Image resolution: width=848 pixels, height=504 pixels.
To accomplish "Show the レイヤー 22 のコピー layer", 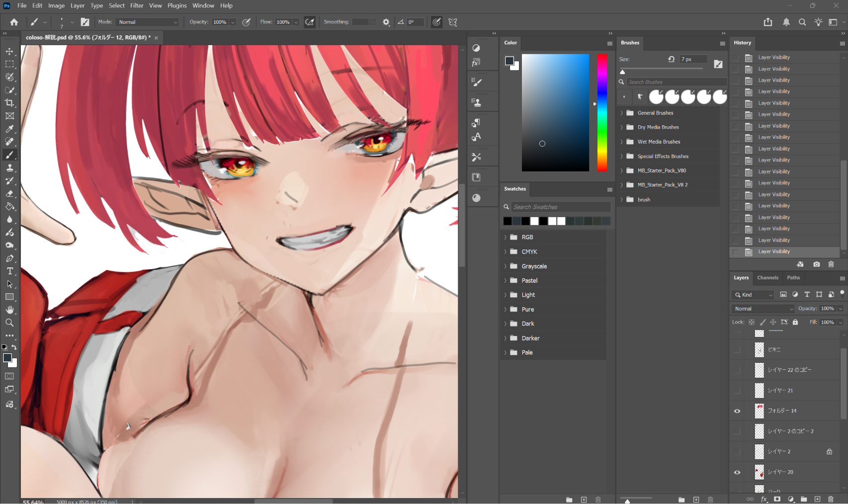I will tap(737, 370).
